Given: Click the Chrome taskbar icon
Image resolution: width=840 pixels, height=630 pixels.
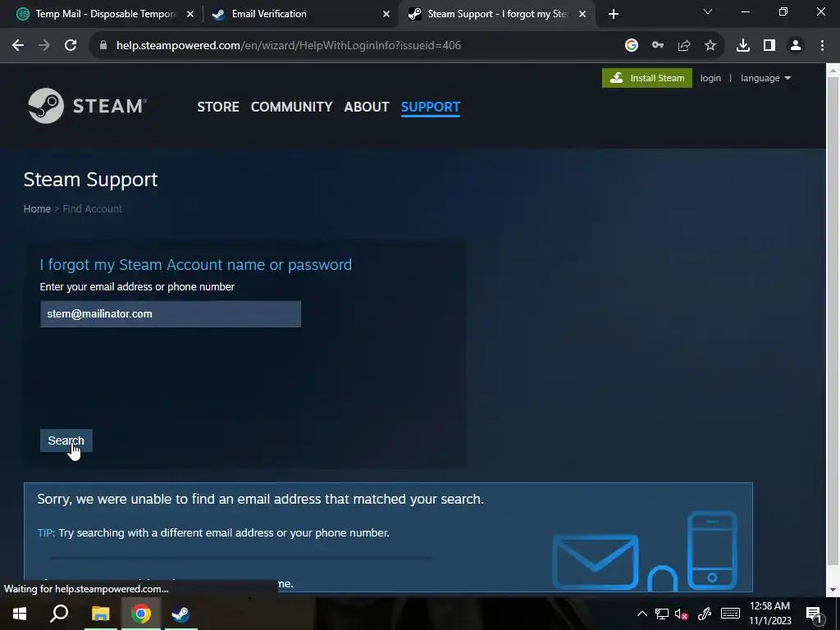Looking at the screenshot, I should [141, 614].
